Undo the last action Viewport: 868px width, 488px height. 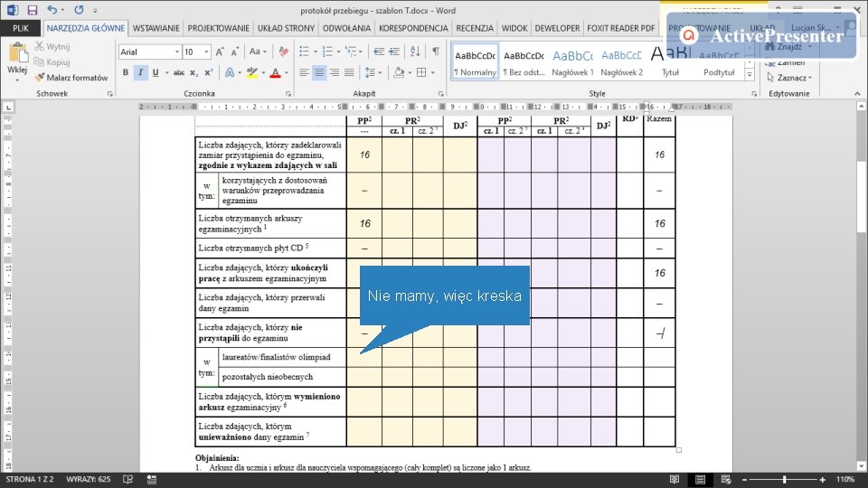[x=52, y=10]
